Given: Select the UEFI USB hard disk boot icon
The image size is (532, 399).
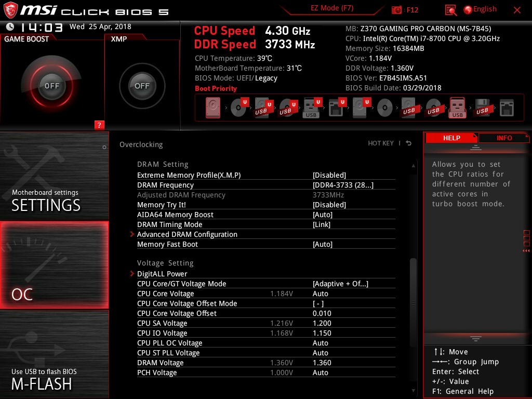Looking at the screenshot, I should [x=263, y=108].
